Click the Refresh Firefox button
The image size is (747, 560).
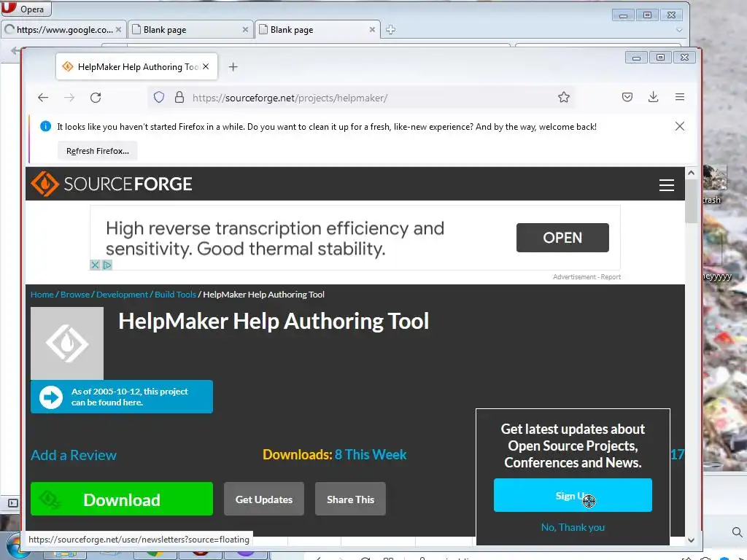click(98, 151)
